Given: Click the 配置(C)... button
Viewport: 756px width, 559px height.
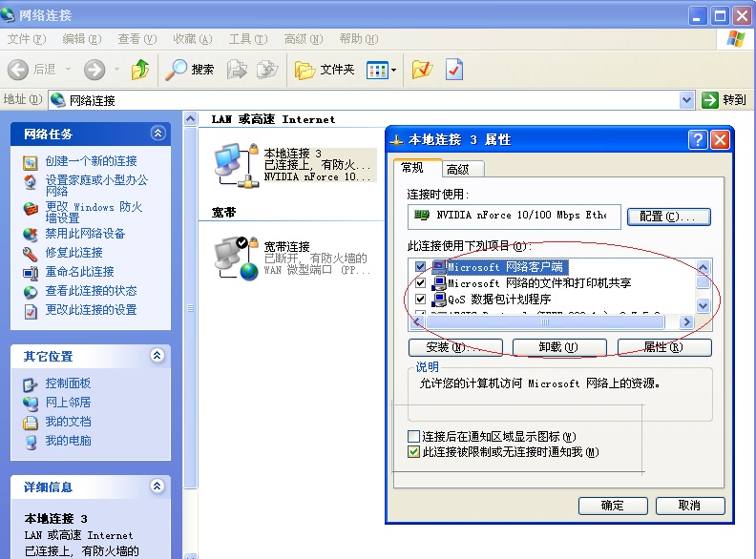Looking at the screenshot, I should pos(669,217).
